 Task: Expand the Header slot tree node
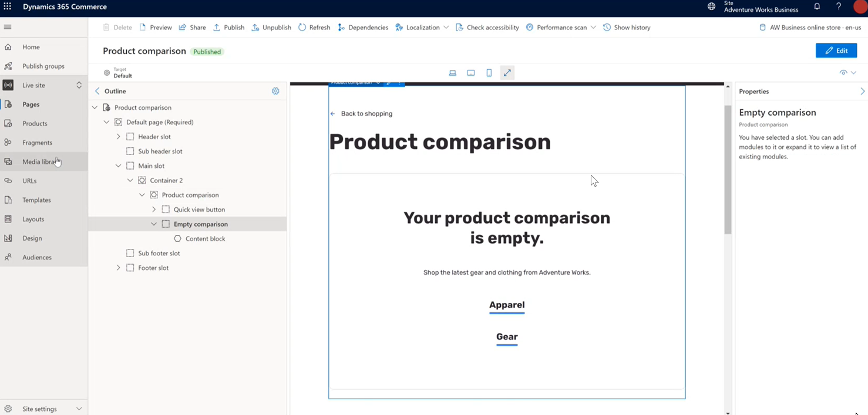pos(118,136)
